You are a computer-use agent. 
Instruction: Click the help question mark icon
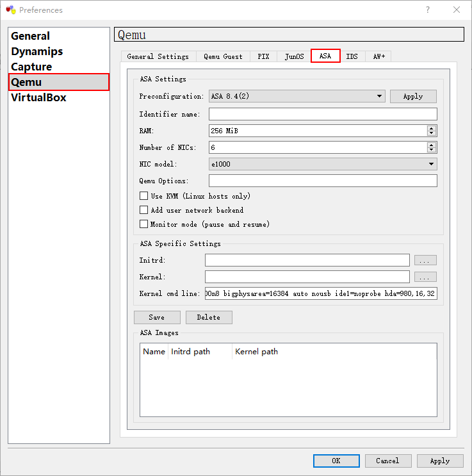click(x=427, y=10)
